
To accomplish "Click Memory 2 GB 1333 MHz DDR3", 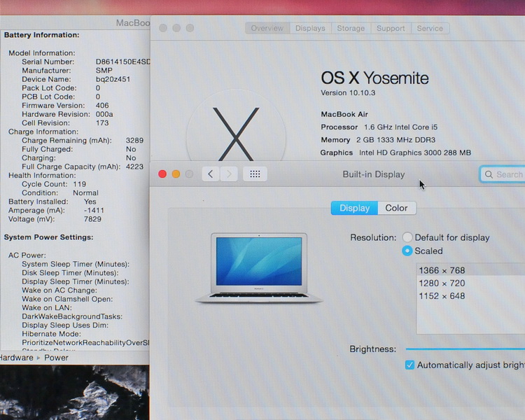I will tap(378, 140).
